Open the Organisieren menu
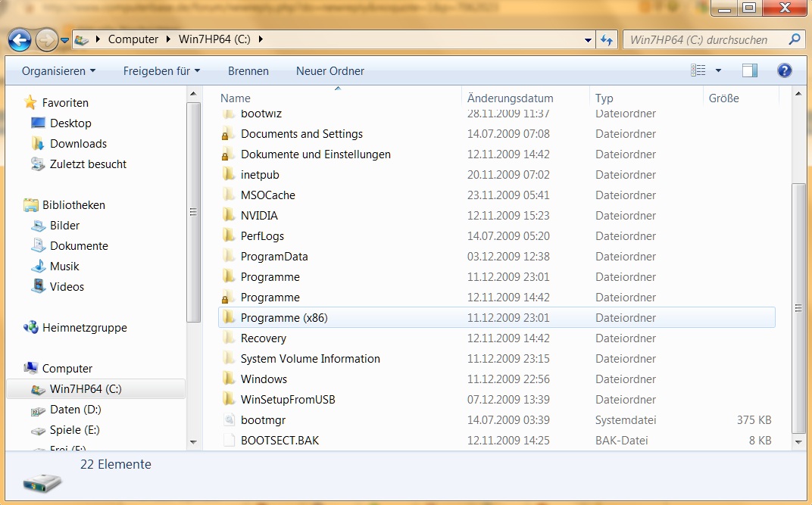The image size is (812, 505). pyautogui.click(x=58, y=71)
